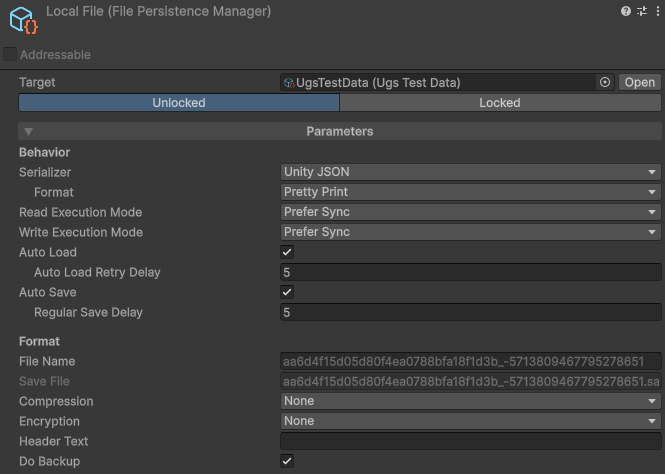Image resolution: width=665 pixels, height=474 pixels.
Task: Click the Regular Save Delay field
Action: 470,312
